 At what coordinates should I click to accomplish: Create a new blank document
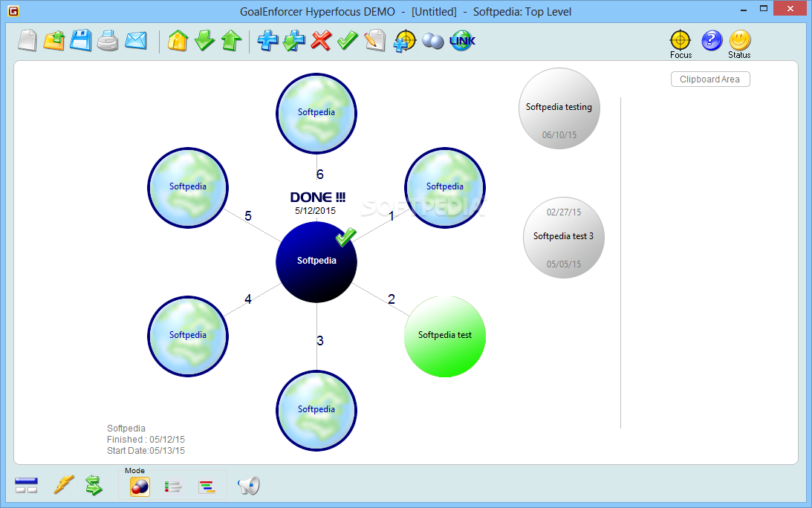coord(27,40)
